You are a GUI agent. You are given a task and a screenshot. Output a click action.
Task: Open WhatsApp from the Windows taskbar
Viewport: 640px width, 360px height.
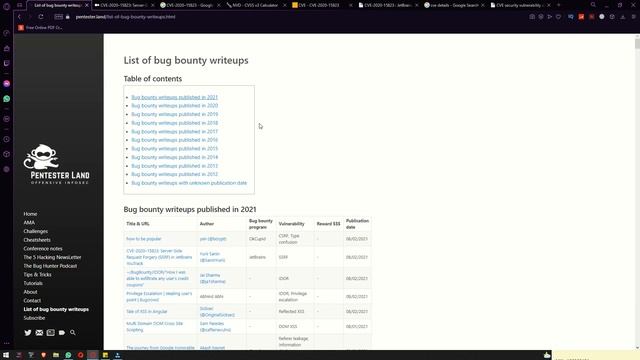point(68,355)
